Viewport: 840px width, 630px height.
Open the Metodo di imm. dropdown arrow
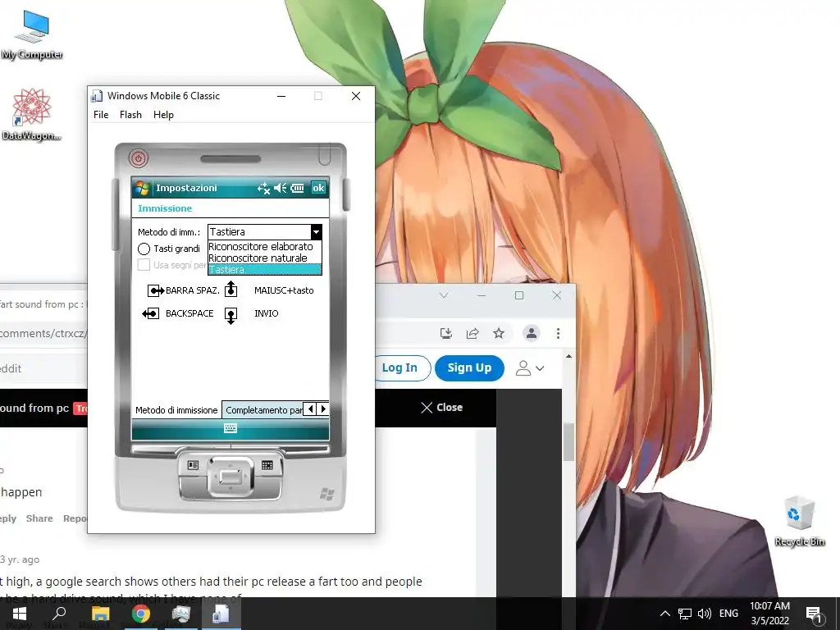click(x=316, y=232)
